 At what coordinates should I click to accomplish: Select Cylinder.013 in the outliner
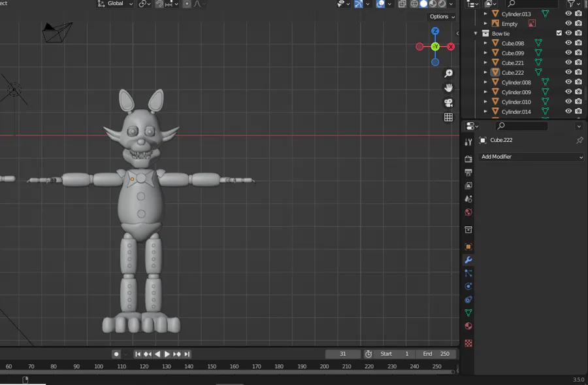pyautogui.click(x=516, y=14)
